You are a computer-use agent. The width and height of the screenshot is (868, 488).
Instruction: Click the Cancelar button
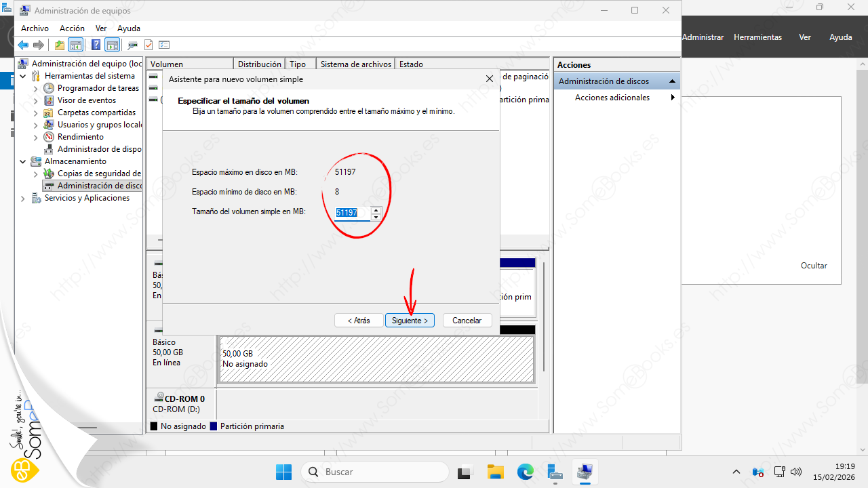pos(467,321)
